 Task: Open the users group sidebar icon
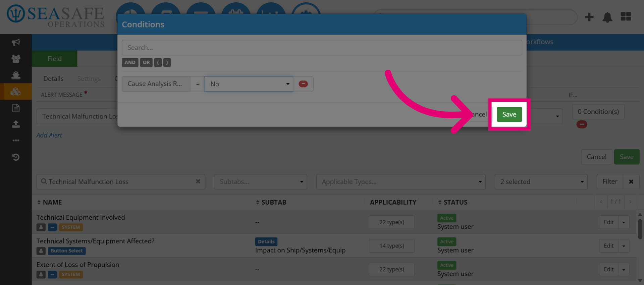pos(16,59)
